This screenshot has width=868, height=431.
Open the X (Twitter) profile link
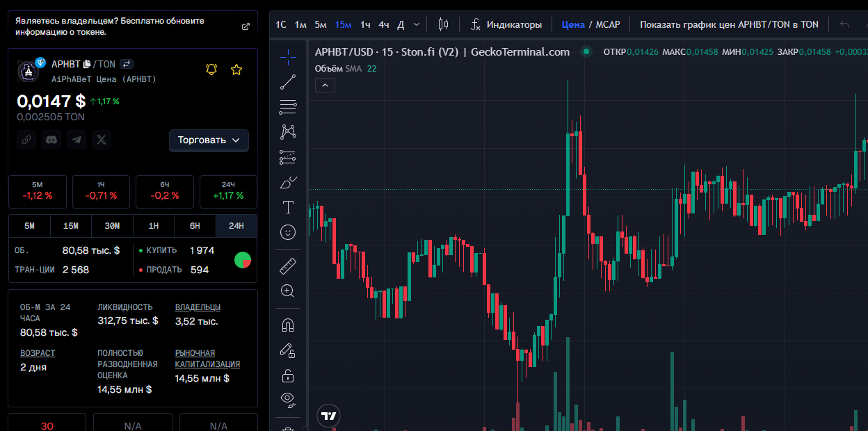102,140
